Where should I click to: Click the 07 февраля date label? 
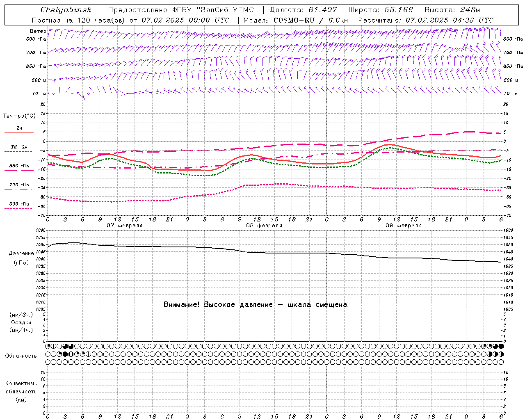(x=125, y=226)
